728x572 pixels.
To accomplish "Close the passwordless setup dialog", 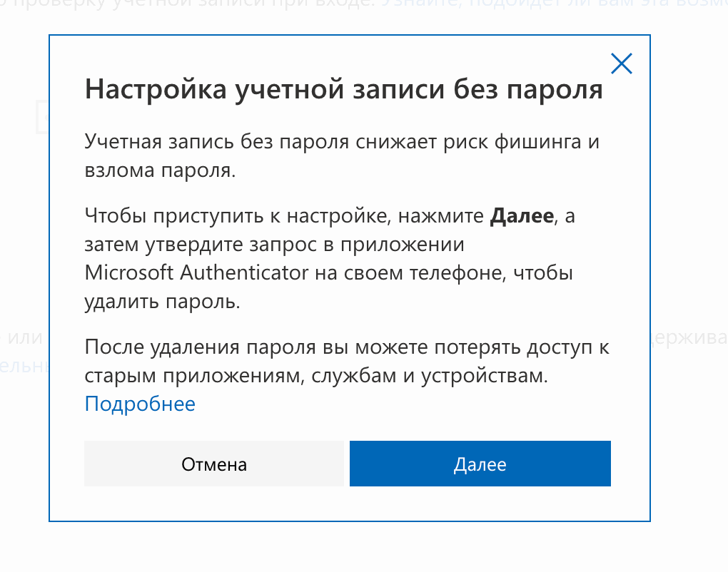I will click(x=622, y=64).
